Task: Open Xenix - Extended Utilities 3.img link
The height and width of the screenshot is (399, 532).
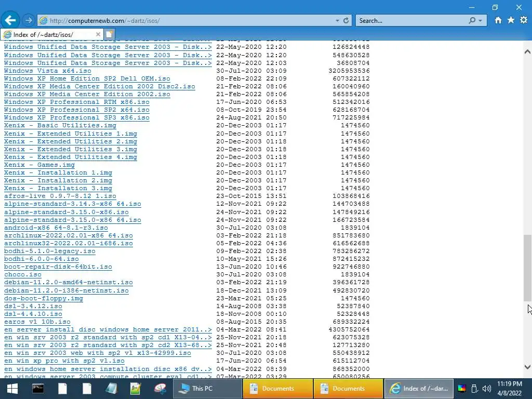Action: (71, 149)
